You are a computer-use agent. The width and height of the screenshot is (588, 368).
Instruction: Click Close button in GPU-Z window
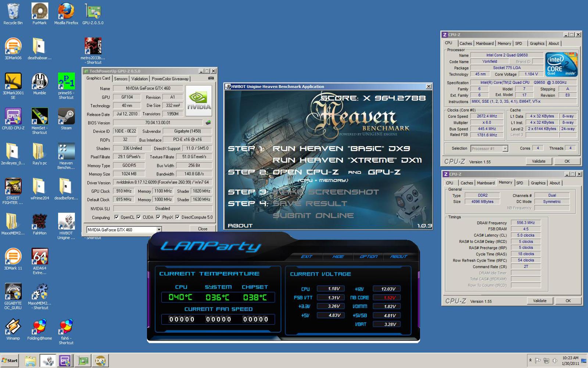click(202, 229)
